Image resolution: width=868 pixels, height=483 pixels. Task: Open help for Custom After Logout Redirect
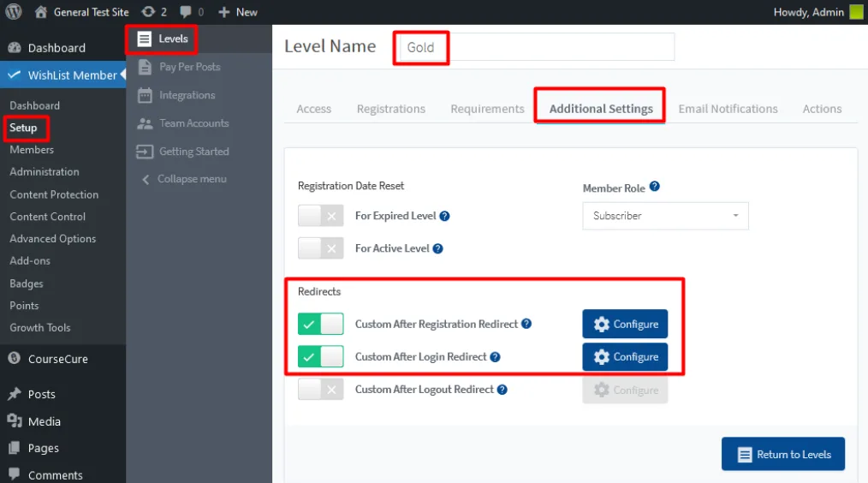[x=502, y=390]
